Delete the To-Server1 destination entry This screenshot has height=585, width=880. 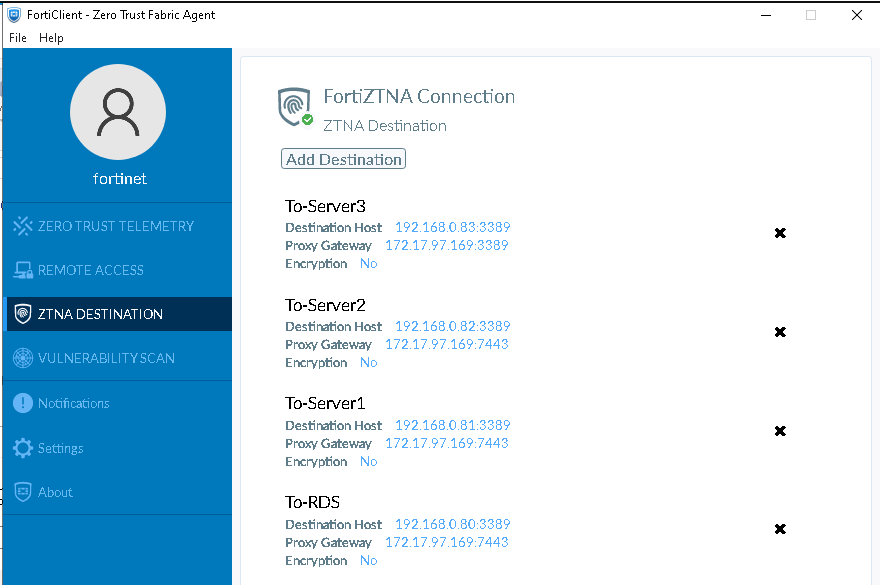point(780,431)
